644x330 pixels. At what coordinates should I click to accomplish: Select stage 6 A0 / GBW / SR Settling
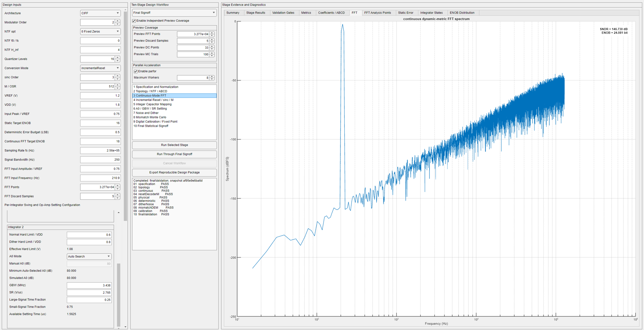(x=174, y=108)
